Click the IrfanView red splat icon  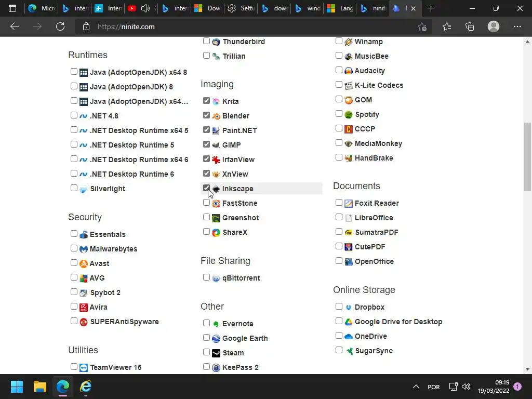pyautogui.click(x=216, y=160)
